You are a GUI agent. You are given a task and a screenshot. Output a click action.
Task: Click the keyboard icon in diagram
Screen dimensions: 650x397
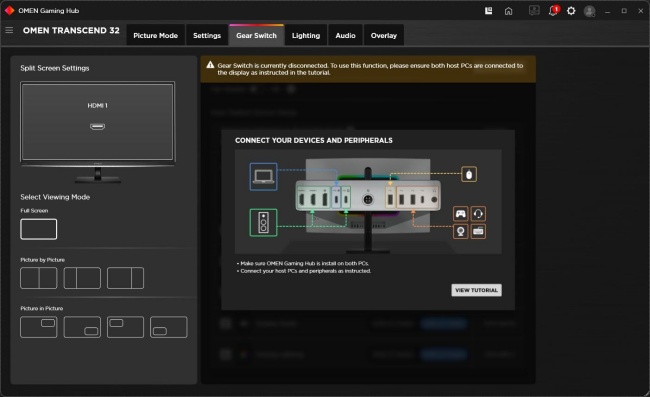478,231
